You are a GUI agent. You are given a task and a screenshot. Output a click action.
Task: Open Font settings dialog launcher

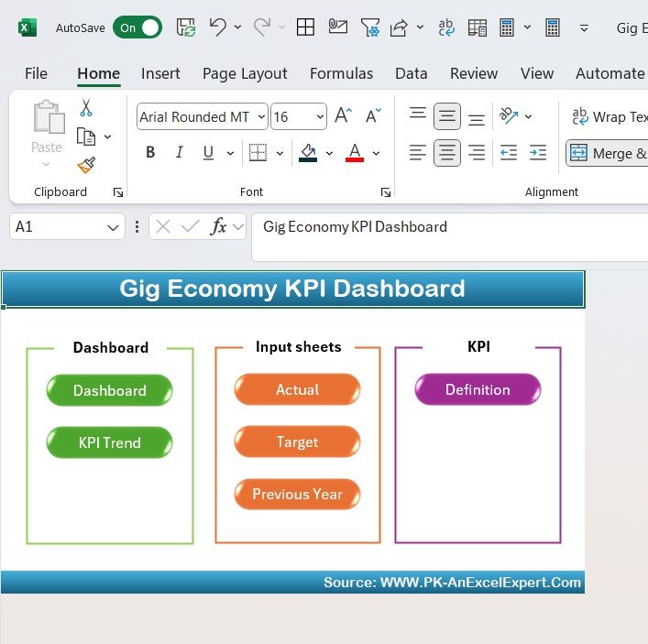[386, 192]
